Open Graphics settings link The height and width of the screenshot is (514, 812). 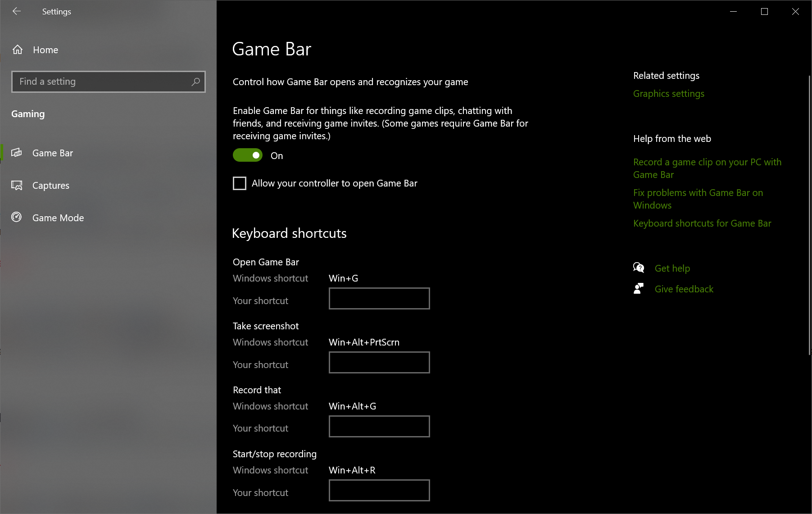669,94
